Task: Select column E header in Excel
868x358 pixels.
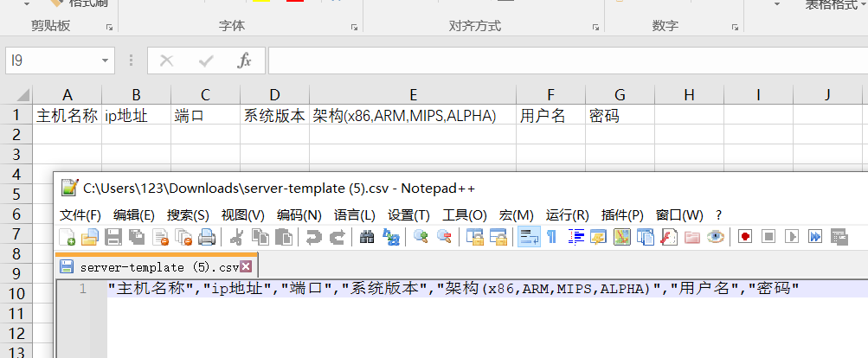Action: (x=413, y=94)
